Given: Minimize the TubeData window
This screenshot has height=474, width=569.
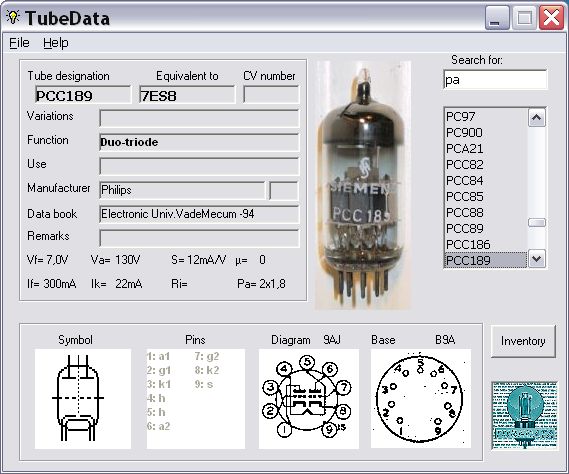Looking at the screenshot, I should (x=497, y=17).
